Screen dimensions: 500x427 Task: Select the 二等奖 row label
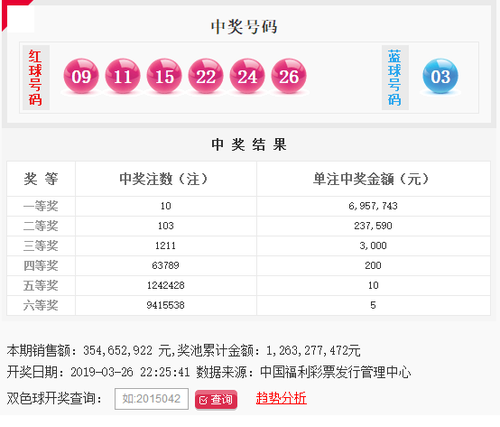(x=41, y=226)
